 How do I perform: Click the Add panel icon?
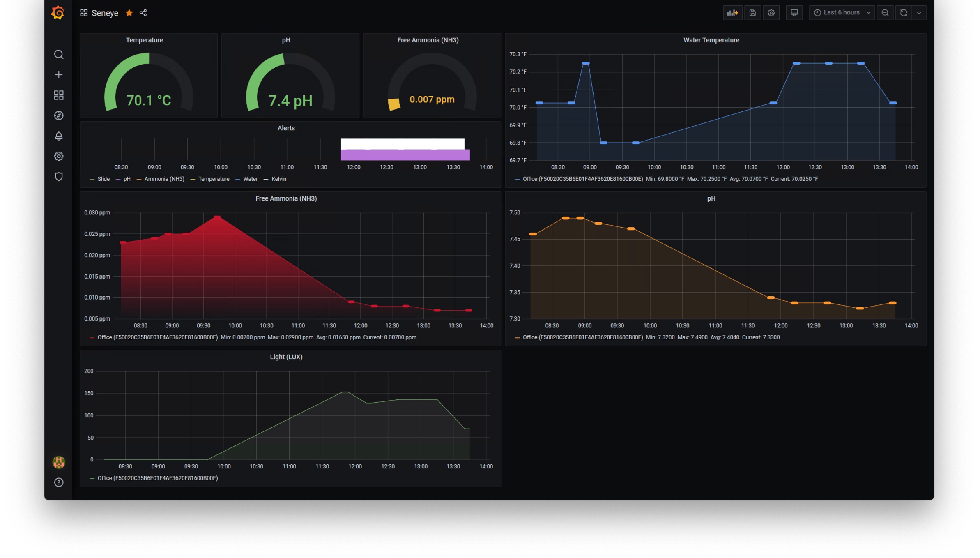pyautogui.click(x=732, y=13)
